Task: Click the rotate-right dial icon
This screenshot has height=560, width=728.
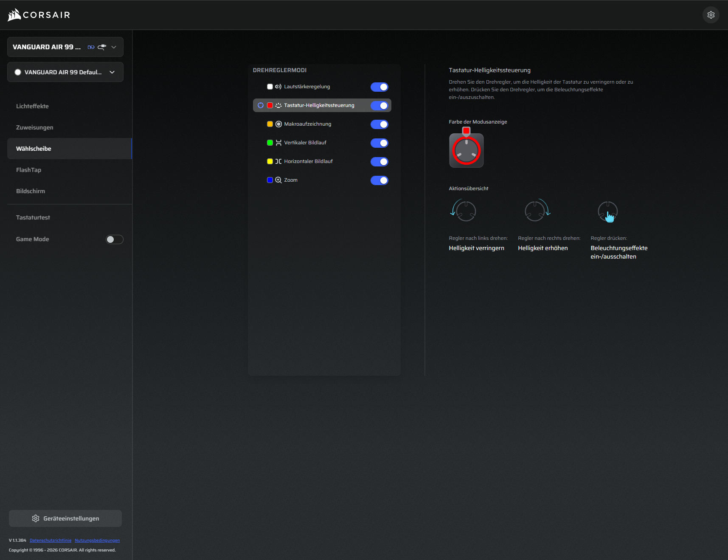Action: click(537, 210)
